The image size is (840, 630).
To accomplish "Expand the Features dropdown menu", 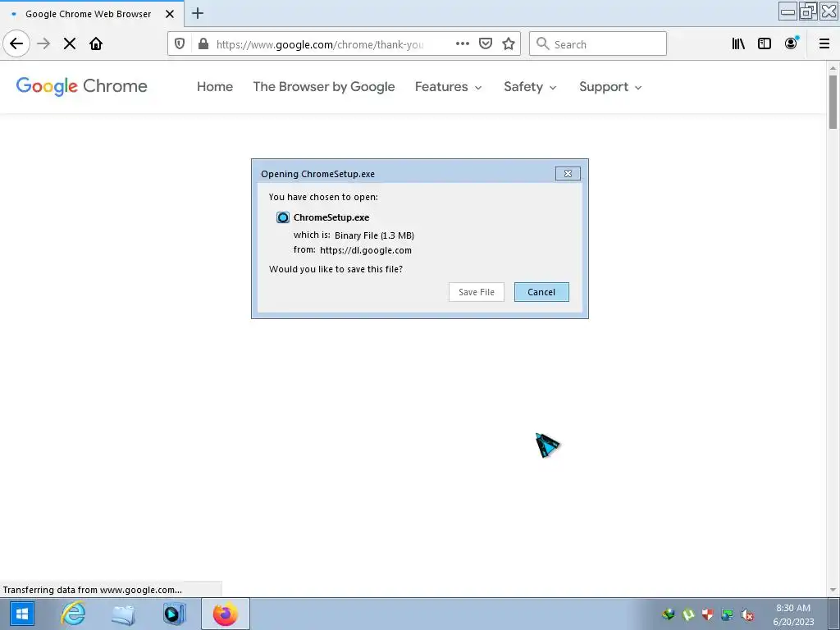I will coord(449,87).
